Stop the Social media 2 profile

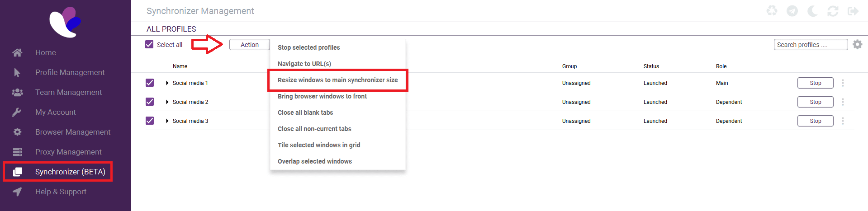pyautogui.click(x=815, y=102)
